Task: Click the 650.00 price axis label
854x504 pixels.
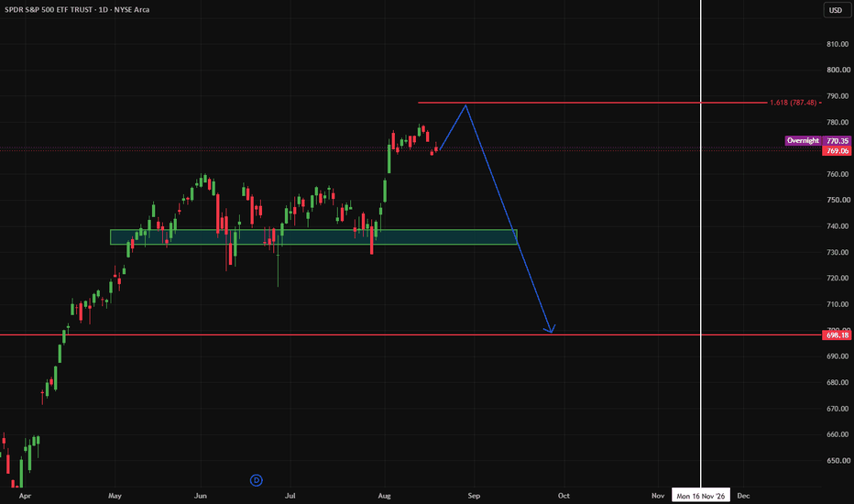Action: coord(838,460)
